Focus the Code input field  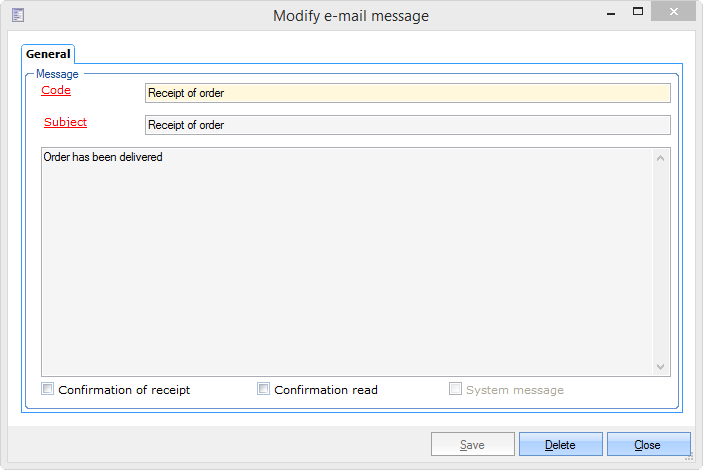tap(407, 93)
